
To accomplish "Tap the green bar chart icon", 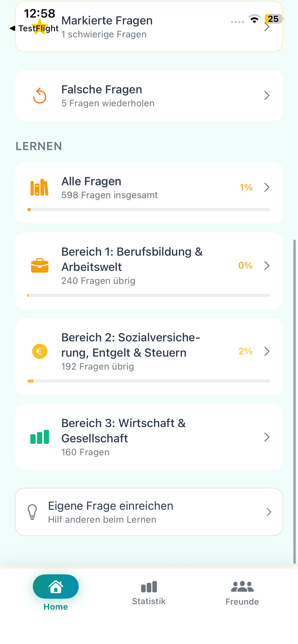I will 39,437.
